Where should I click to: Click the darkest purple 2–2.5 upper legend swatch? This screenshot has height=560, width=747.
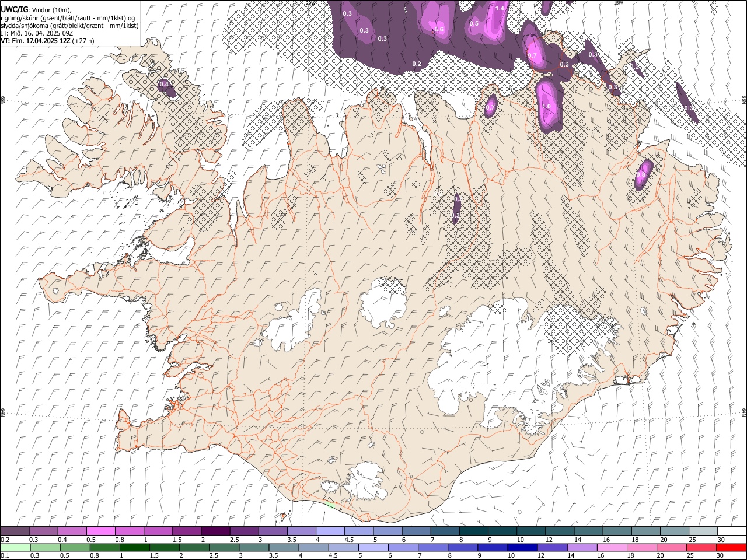[215, 531]
